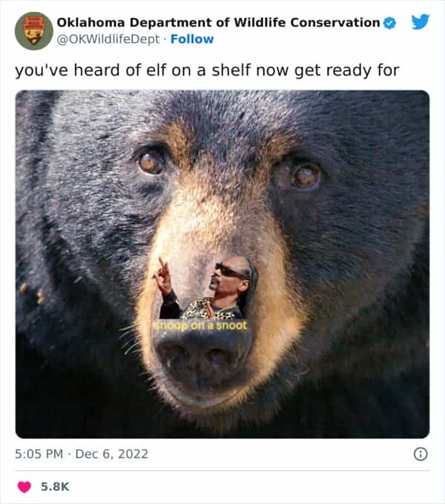Image resolution: width=445 pixels, height=504 pixels.
Task: Like the tweet with the heart icon
Action: click(x=24, y=487)
